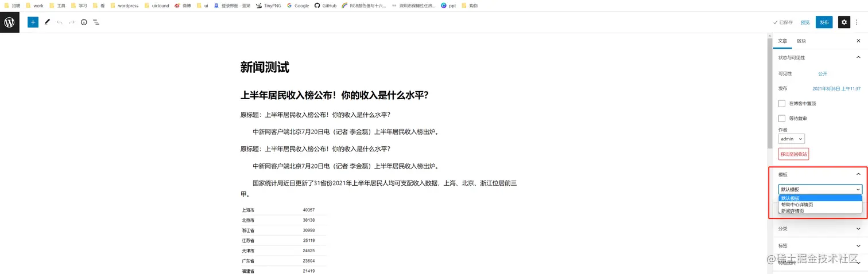
Task: Select the pencil edit tool
Action: point(47,22)
